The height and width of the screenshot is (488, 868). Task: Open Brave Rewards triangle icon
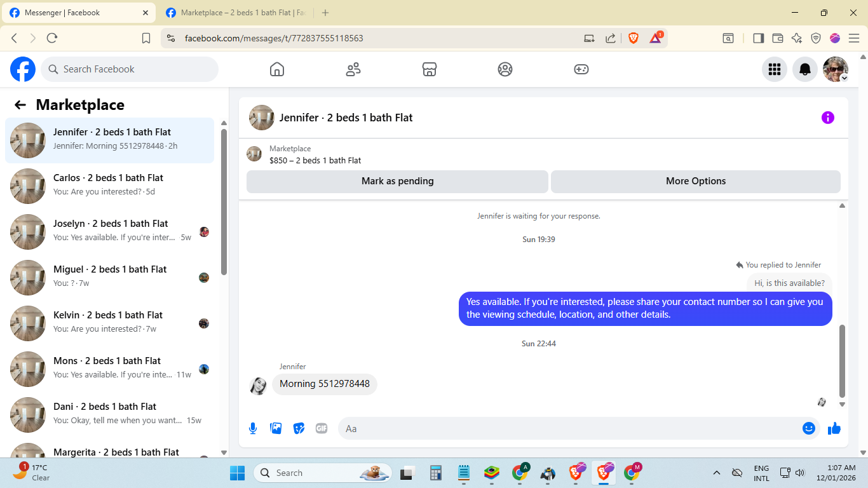click(656, 38)
